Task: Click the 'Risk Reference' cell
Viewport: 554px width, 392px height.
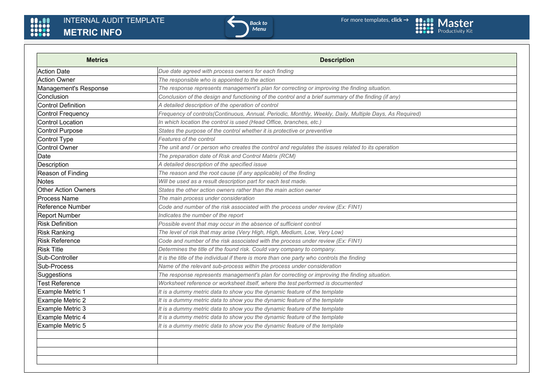Action: pyautogui.click(x=97, y=241)
